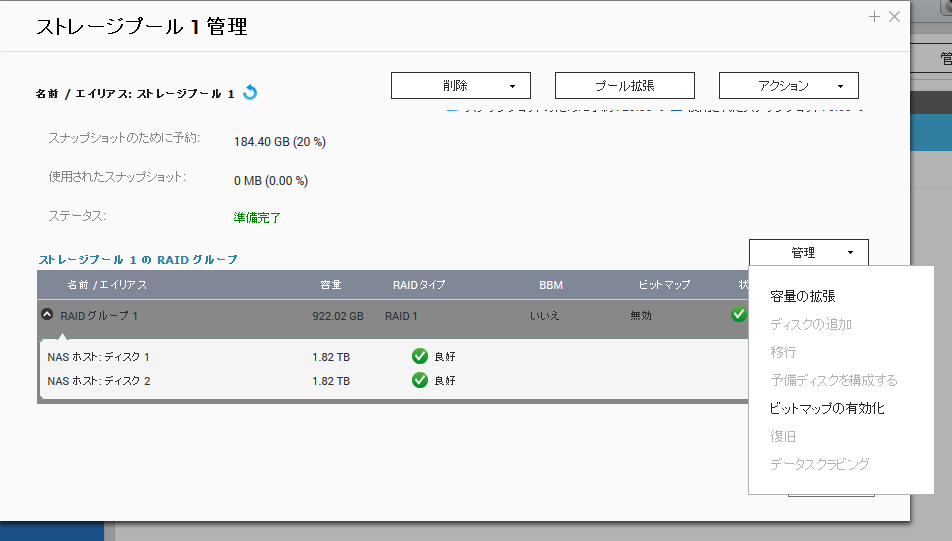Click the green check icon for ディスク 2
The height and width of the screenshot is (541, 952).
pos(420,381)
